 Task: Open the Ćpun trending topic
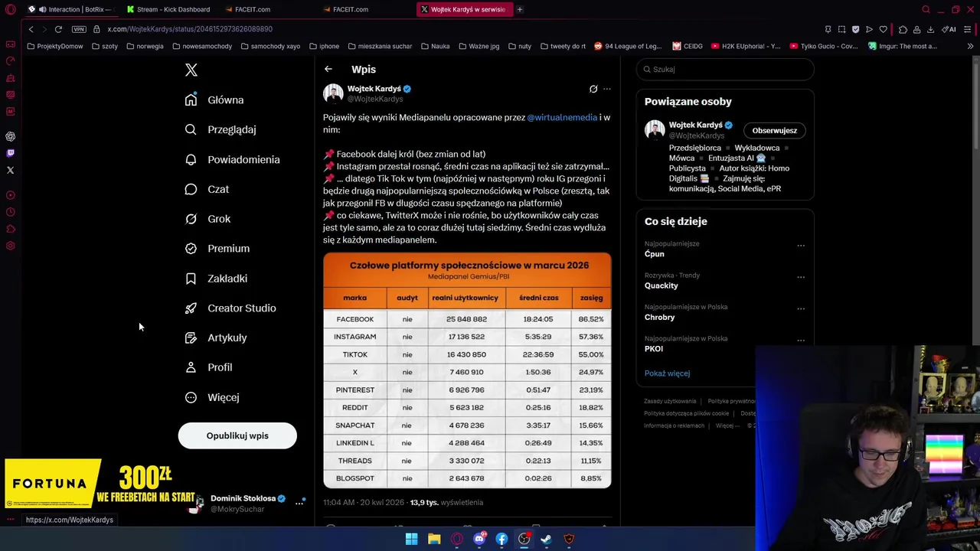(x=655, y=254)
